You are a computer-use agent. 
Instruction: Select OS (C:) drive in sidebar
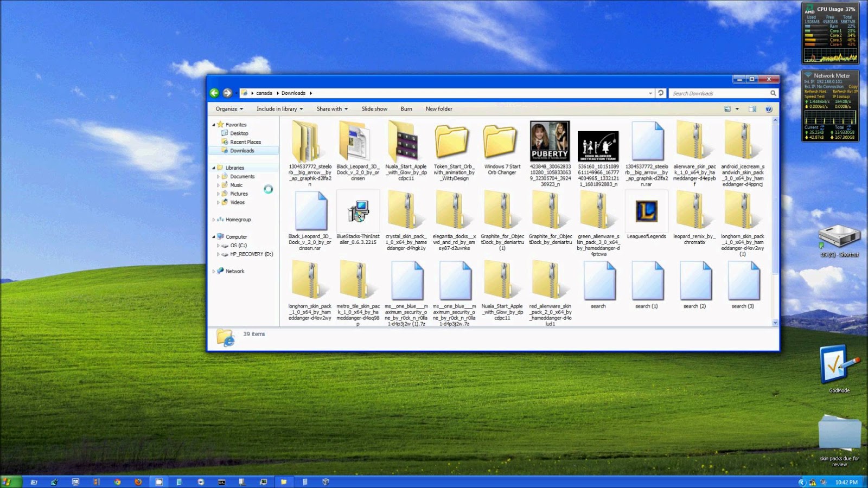pos(238,246)
